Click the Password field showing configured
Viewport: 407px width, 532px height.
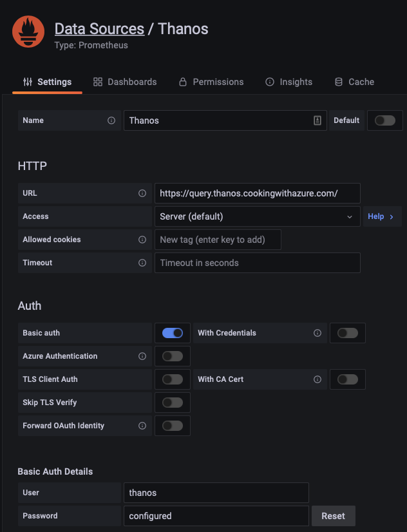(x=216, y=516)
